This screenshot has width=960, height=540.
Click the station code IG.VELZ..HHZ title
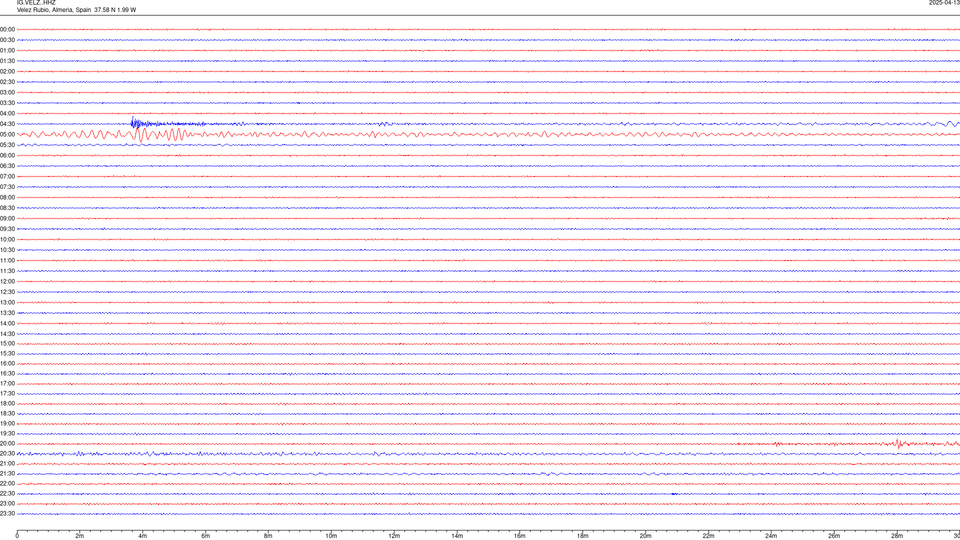coord(36,2)
